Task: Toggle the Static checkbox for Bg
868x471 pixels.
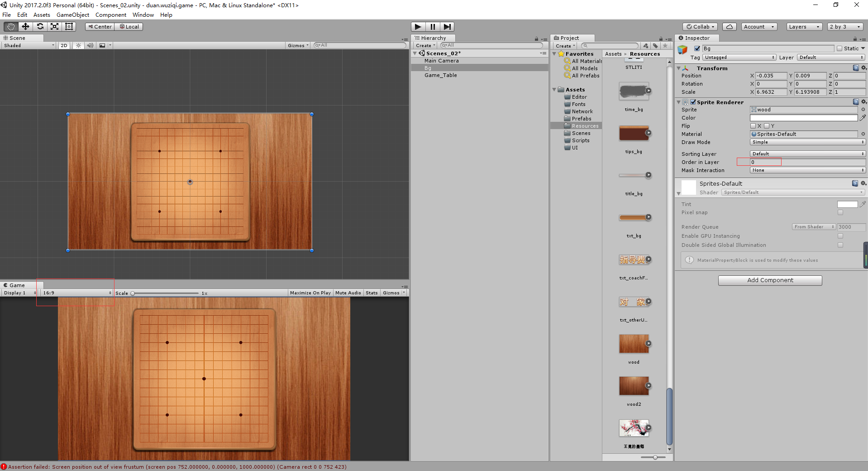Action: point(840,48)
